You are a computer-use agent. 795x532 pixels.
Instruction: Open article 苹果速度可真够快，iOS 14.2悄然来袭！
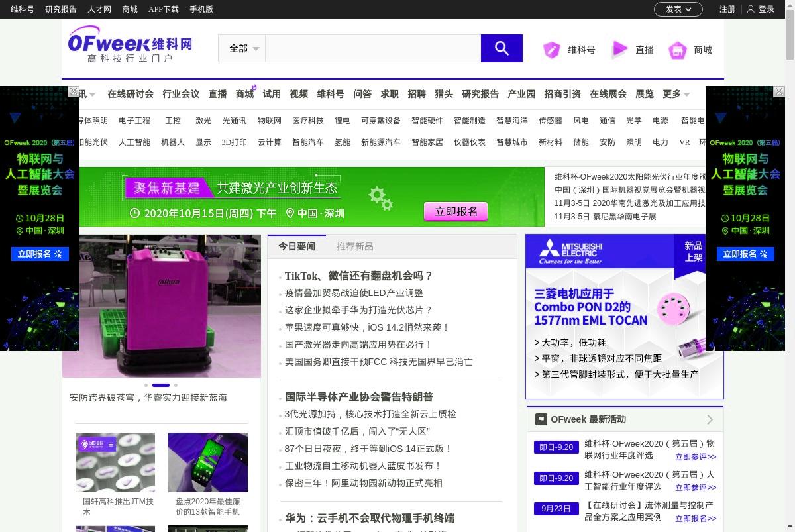click(368, 327)
